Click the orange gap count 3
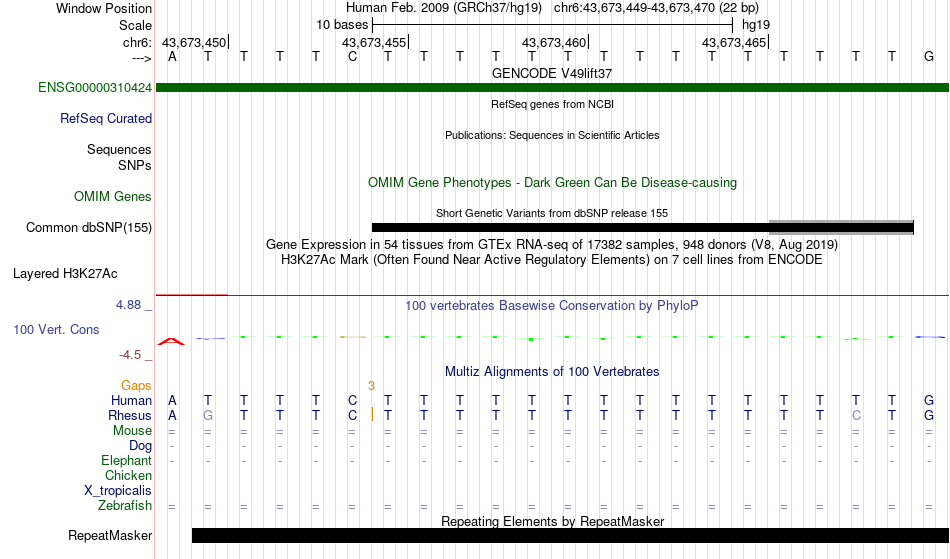 [371, 386]
